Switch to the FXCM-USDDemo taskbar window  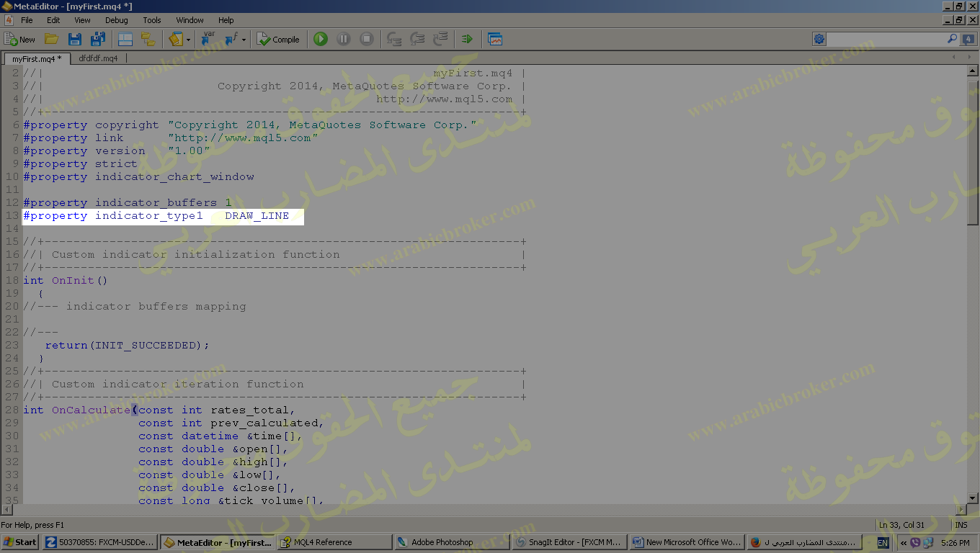tap(100, 542)
